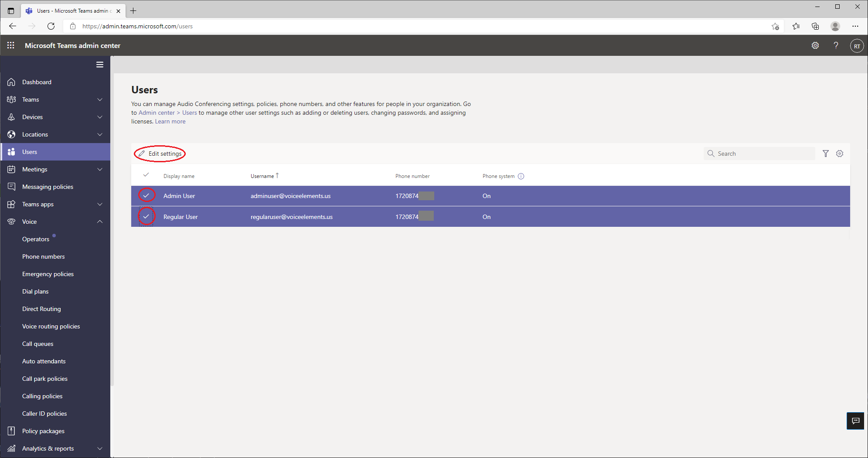868x458 pixels.
Task: Open Emergency policies under Voice
Action: pos(48,274)
